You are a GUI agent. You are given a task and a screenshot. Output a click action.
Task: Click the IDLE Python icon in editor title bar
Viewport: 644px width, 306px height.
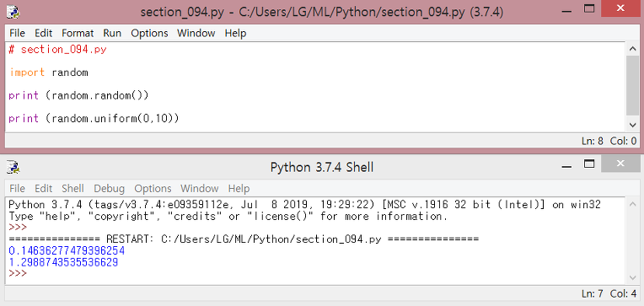click(13, 12)
